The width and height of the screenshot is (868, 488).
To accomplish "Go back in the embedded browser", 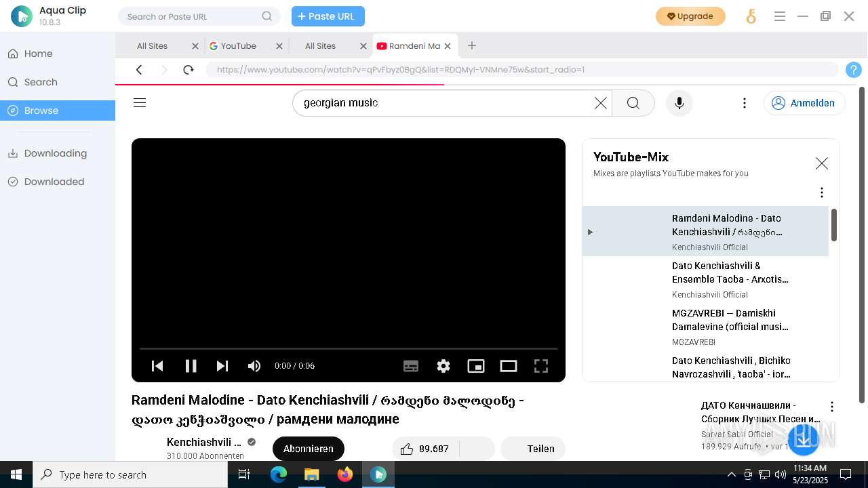I will click(139, 69).
